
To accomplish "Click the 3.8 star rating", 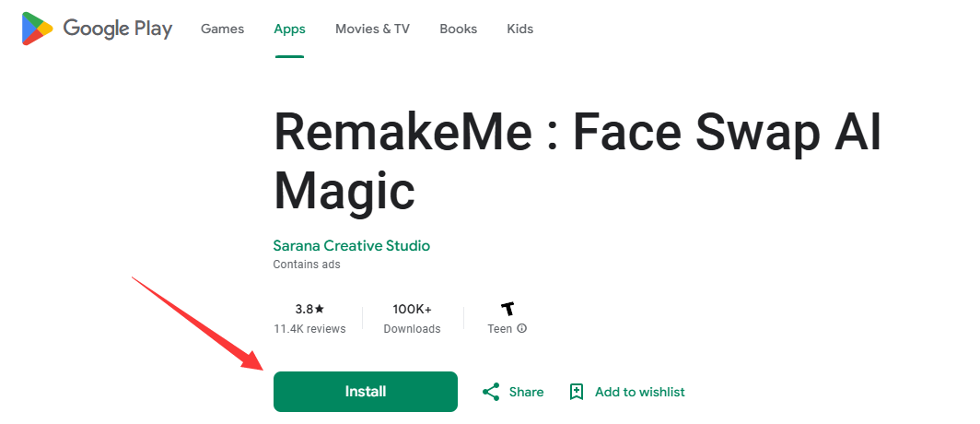I will pyautogui.click(x=309, y=309).
